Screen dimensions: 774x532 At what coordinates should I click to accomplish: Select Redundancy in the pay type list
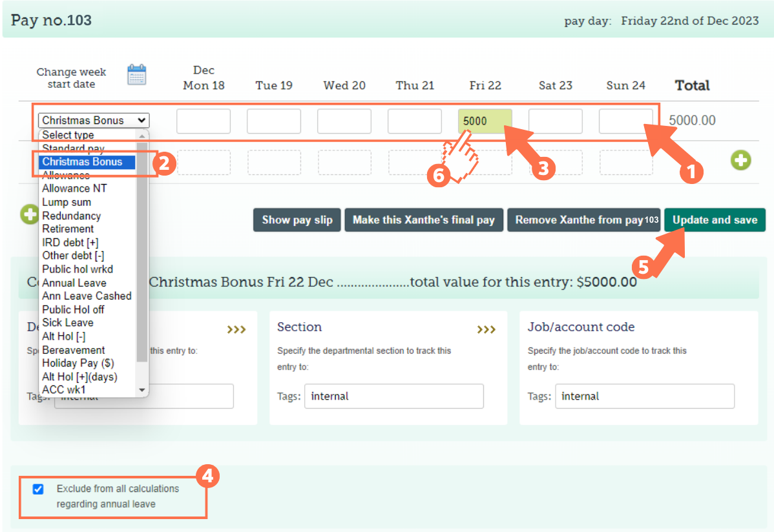pyautogui.click(x=71, y=216)
